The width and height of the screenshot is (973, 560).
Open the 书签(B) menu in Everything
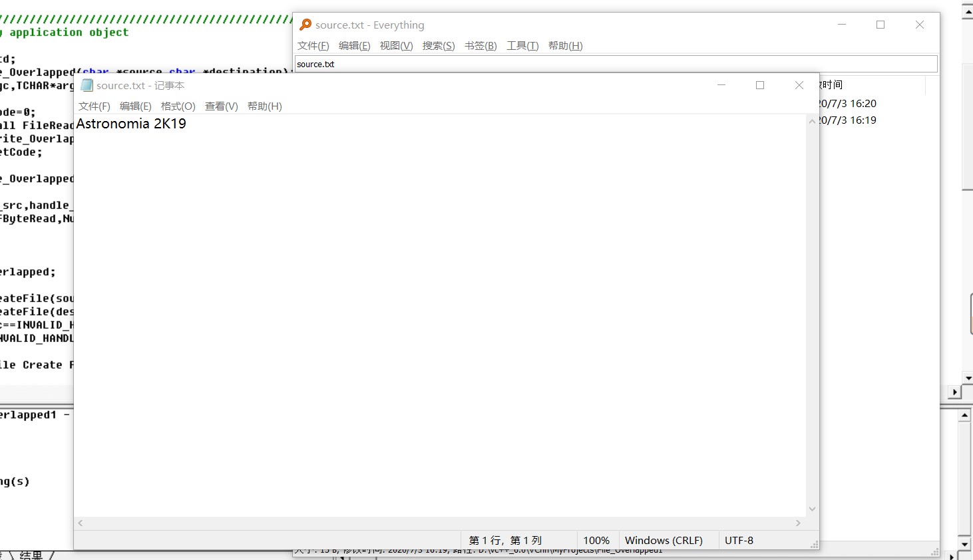click(x=480, y=46)
